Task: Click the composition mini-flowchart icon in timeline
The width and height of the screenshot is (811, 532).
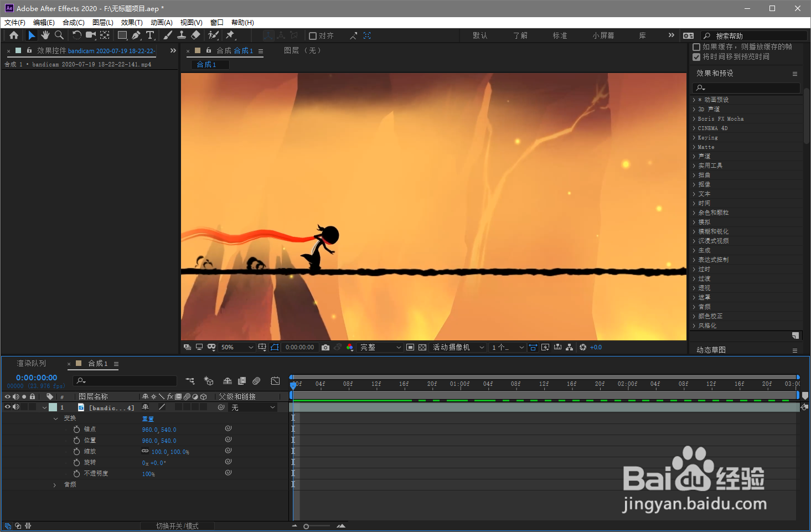Action: pyautogui.click(x=190, y=381)
